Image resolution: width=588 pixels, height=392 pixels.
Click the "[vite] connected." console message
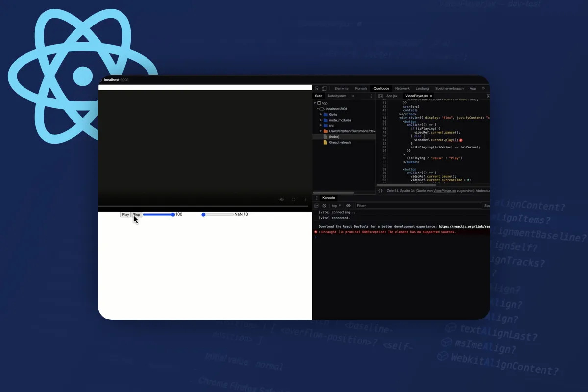coord(334,218)
